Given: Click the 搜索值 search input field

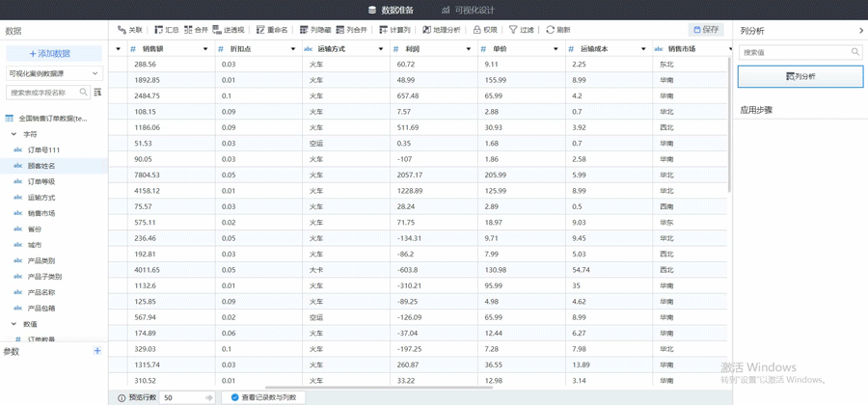Looking at the screenshot, I should [795, 52].
